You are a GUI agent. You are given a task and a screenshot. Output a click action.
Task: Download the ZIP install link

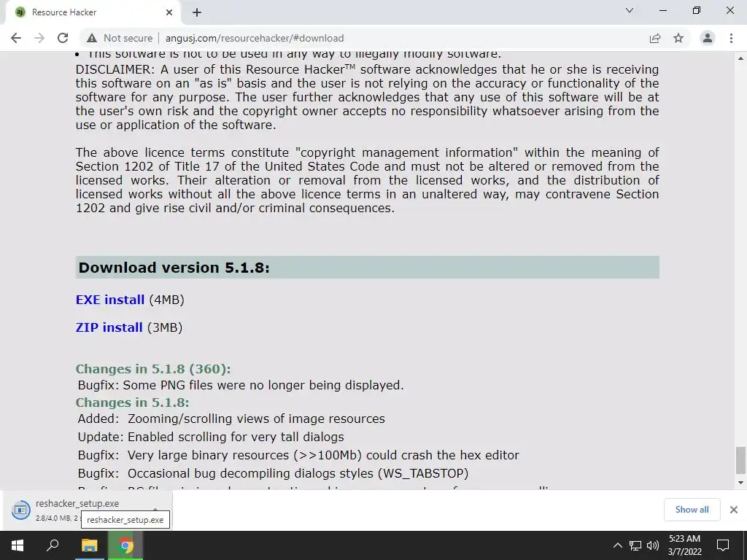(x=109, y=327)
